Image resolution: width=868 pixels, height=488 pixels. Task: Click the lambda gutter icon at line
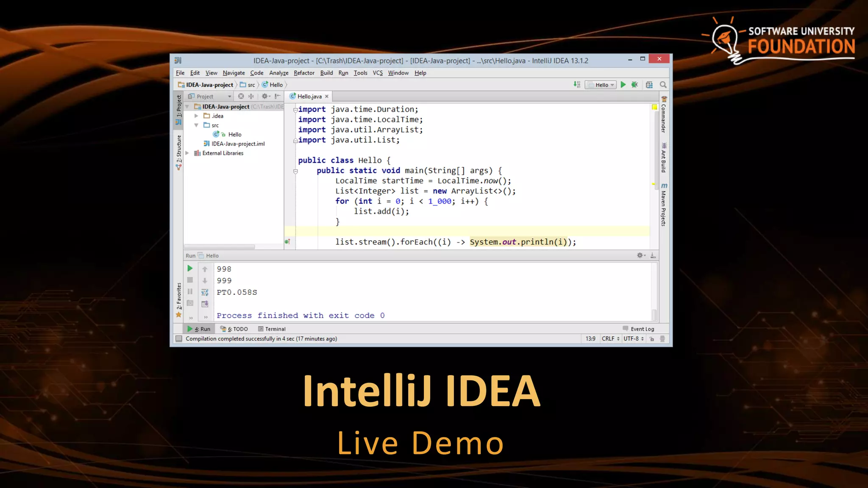[x=287, y=242]
